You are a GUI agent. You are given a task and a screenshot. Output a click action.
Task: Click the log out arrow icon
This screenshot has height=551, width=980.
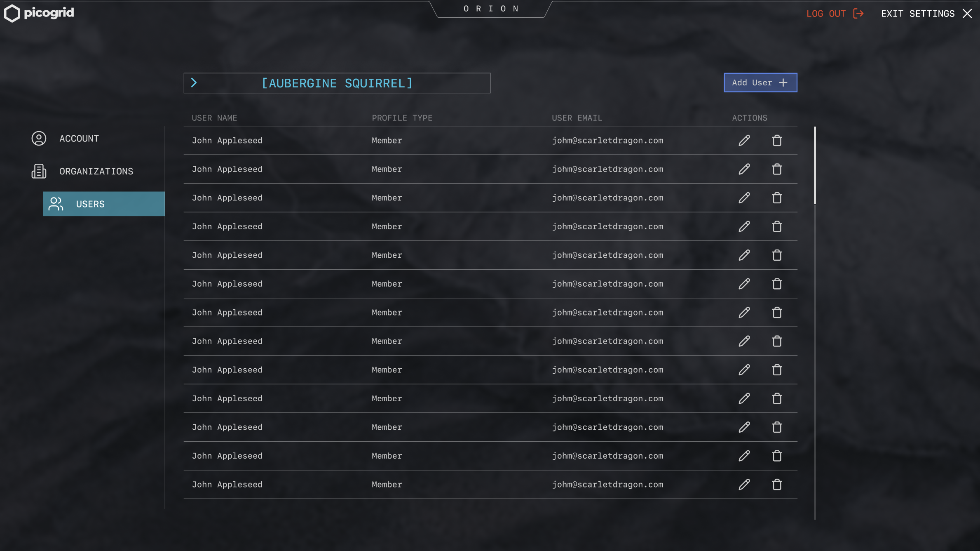(x=858, y=14)
